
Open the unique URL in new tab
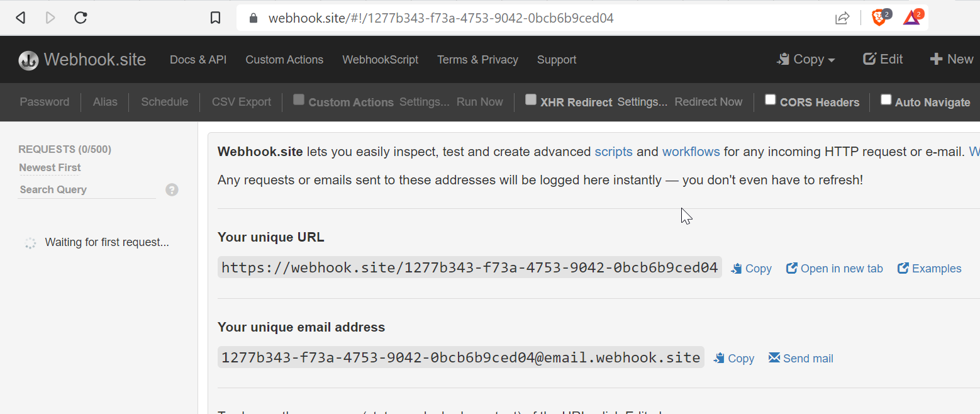(835, 269)
